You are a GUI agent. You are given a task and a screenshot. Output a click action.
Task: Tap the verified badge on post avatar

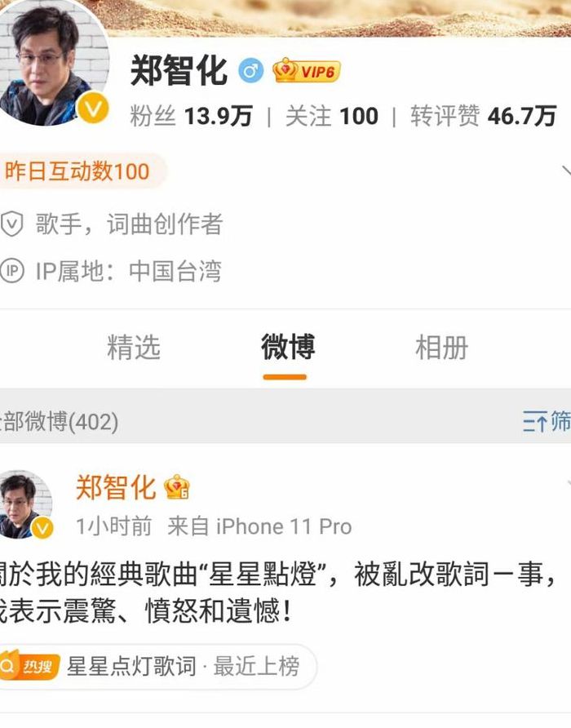pos(42,527)
